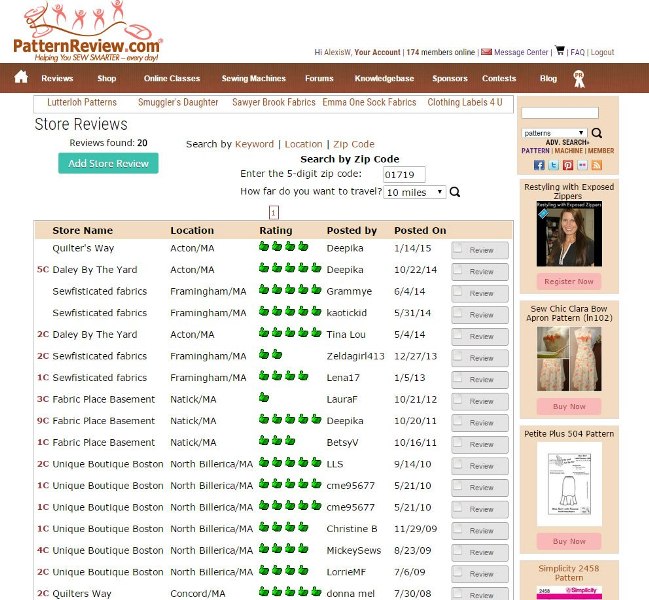The image size is (649, 600).
Task: Open advanced MACHINE search link
Action: pos(569,151)
